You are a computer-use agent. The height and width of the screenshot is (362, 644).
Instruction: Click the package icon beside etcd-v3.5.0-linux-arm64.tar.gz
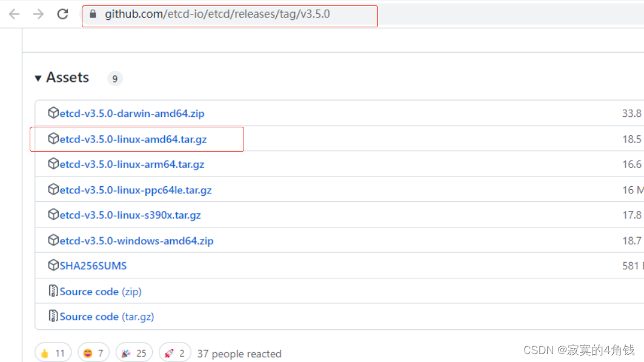53,164
